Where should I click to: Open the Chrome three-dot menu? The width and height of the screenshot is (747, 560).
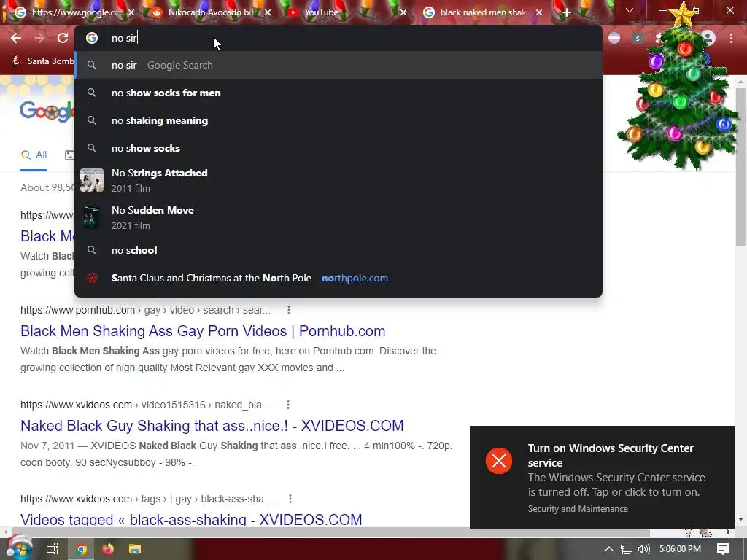tap(731, 38)
